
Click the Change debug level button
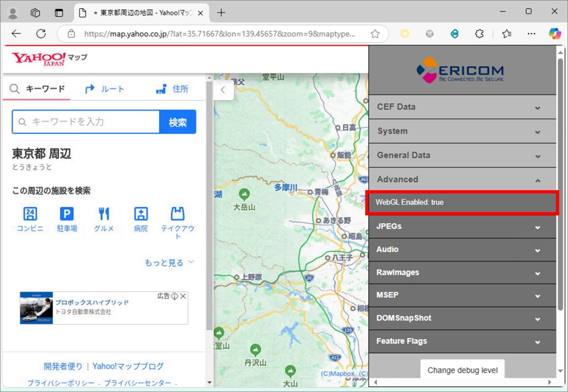click(x=463, y=370)
